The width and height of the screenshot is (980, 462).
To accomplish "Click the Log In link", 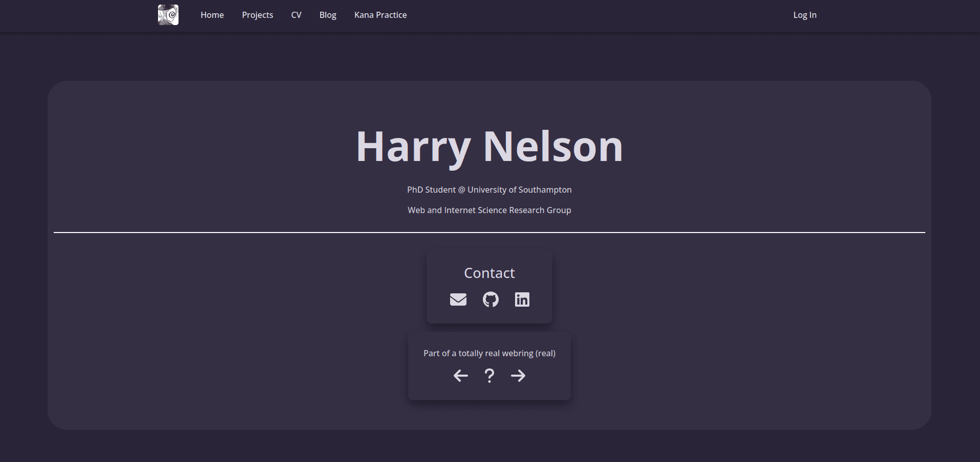I will (x=805, y=15).
